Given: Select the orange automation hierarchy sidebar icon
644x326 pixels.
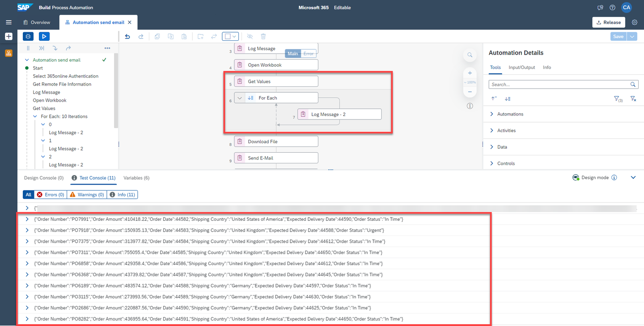Looking at the screenshot, I should click(x=8, y=53).
